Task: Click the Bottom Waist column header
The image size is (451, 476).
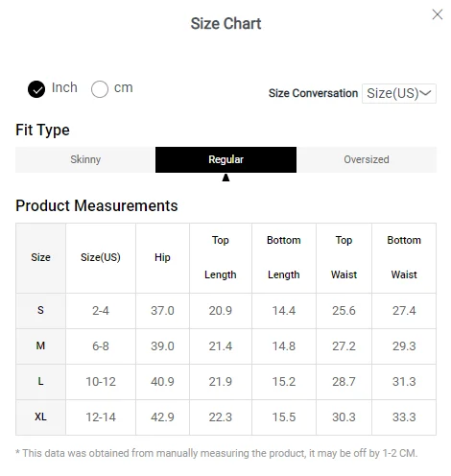Action: (x=404, y=258)
